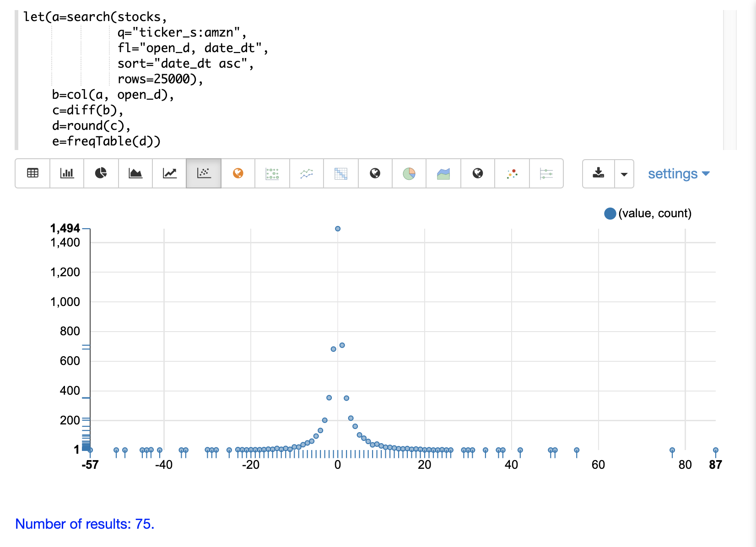Open the settings dropdown
The height and width of the screenshot is (547, 756).
[x=678, y=174]
